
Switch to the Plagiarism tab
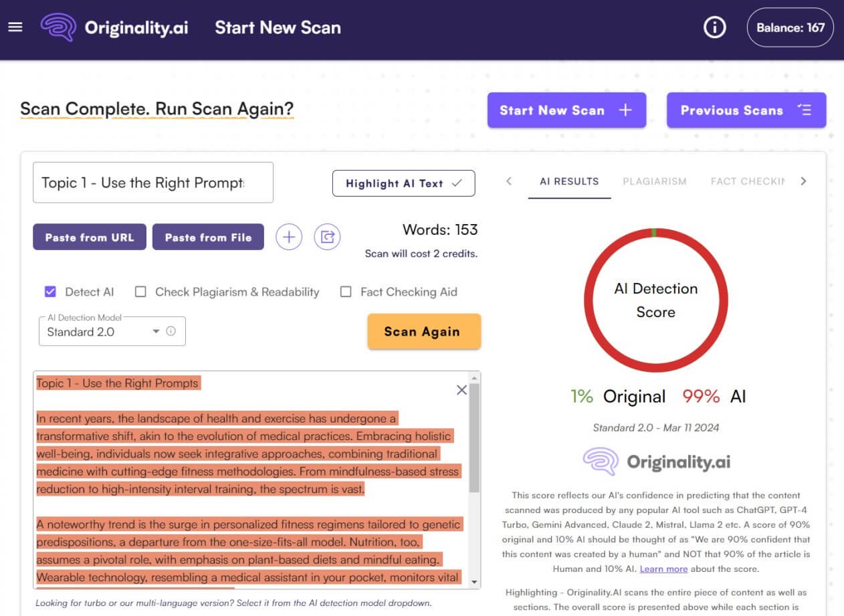(x=654, y=181)
